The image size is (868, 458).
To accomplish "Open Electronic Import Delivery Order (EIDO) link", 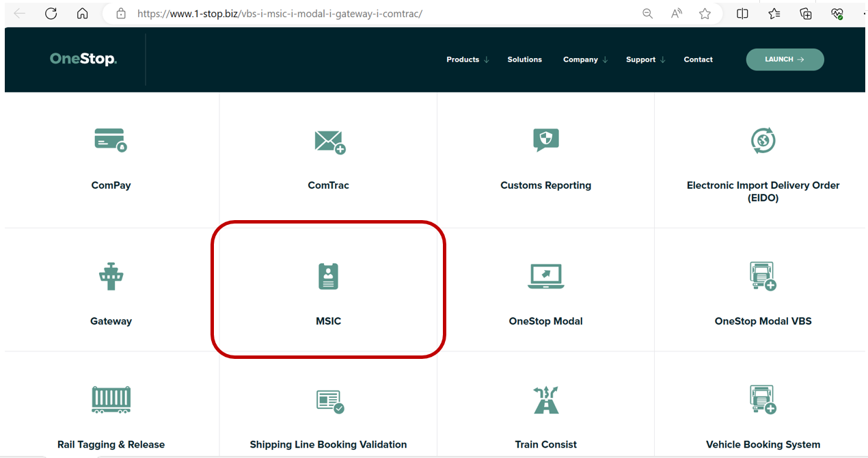I will (x=763, y=191).
